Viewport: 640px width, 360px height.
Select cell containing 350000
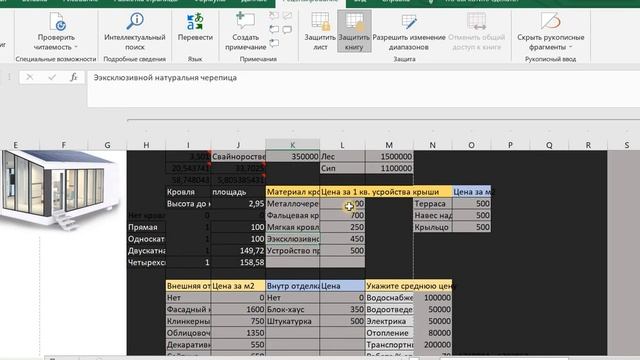[x=293, y=156]
